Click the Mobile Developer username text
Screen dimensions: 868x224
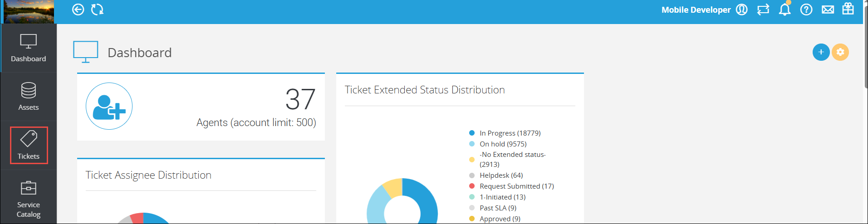coord(696,10)
